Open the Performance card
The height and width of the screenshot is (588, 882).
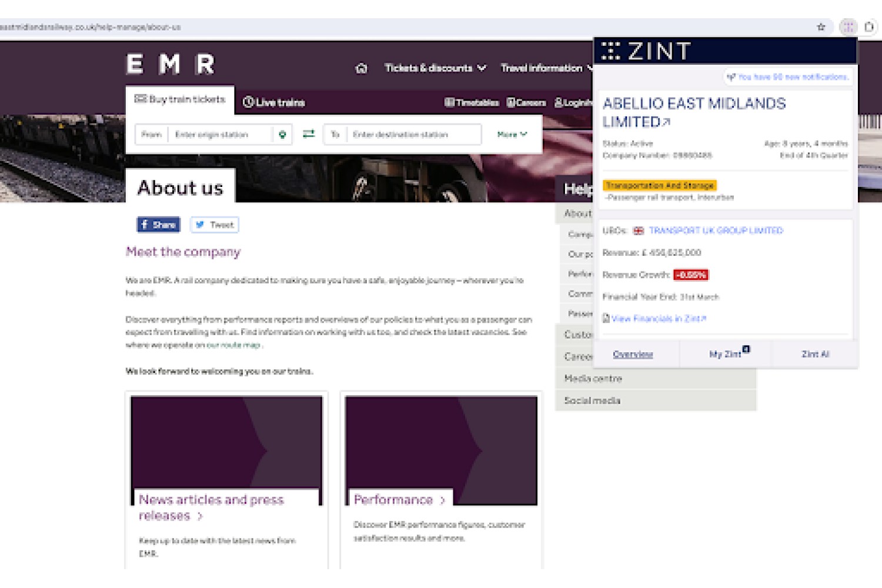[441, 479]
